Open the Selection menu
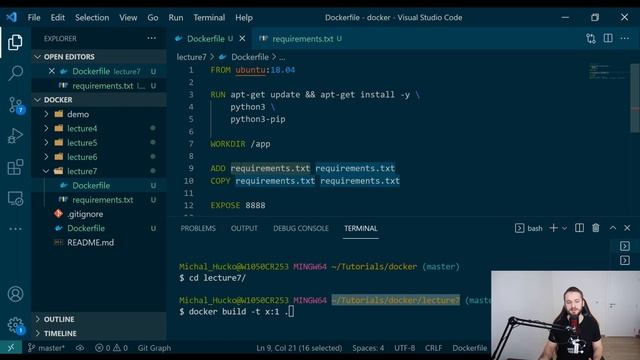Screen dimensions: 640x360 pyautogui.click(x=92, y=18)
